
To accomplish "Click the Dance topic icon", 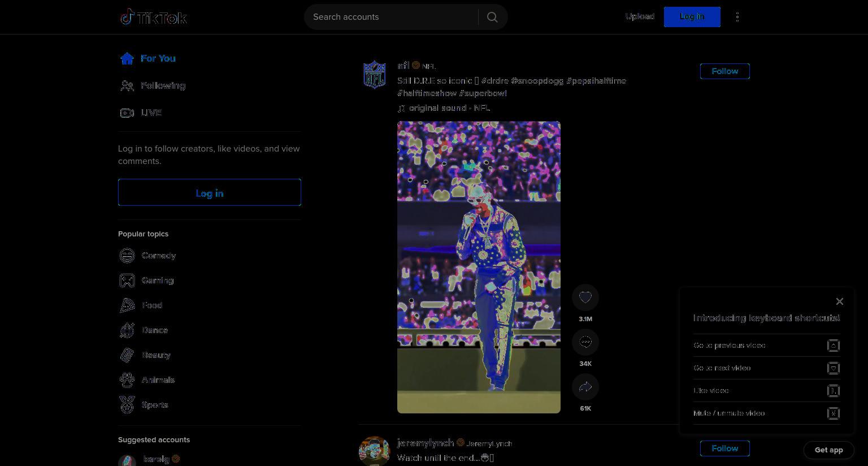I will [x=127, y=330].
